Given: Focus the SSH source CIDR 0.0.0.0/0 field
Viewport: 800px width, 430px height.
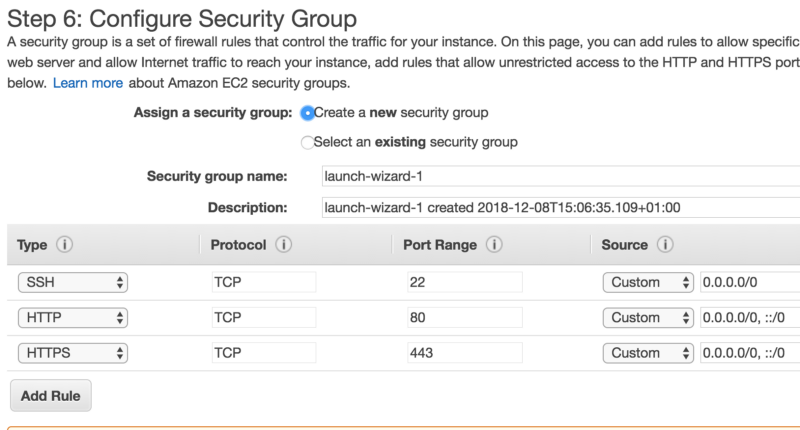Looking at the screenshot, I should (750, 282).
